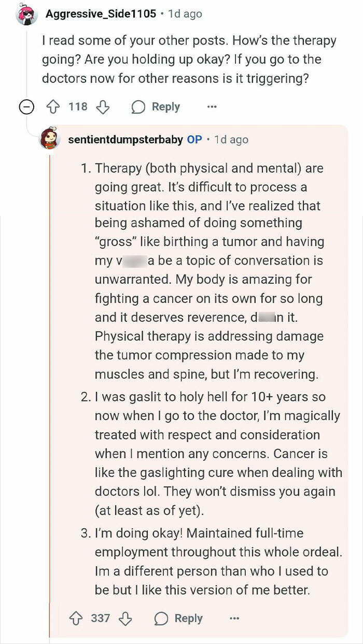Click the 337 vote count
The height and width of the screenshot is (644, 363).
[100, 618]
